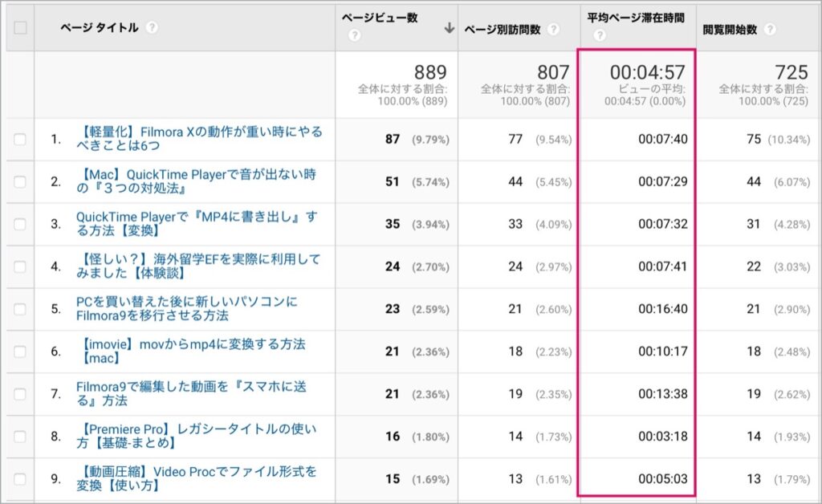Toggle the select-all checkbox in header row
This screenshot has height=504, width=822.
[x=20, y=27]
